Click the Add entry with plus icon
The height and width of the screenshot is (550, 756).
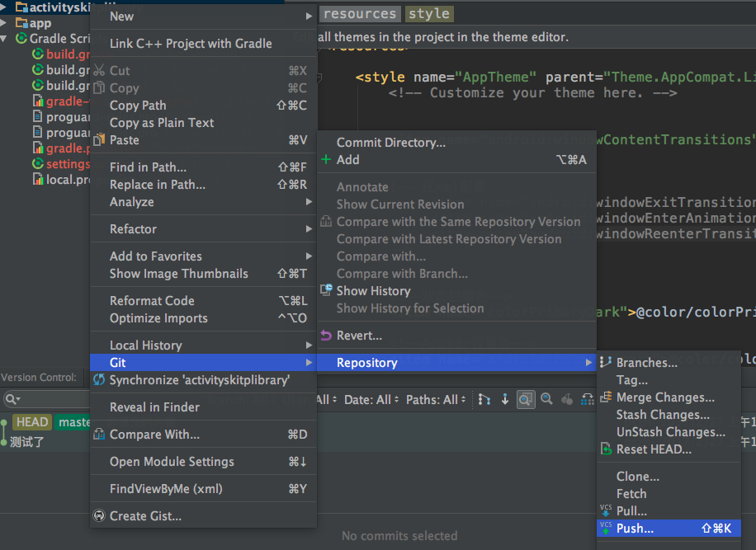tap(456, 160)
